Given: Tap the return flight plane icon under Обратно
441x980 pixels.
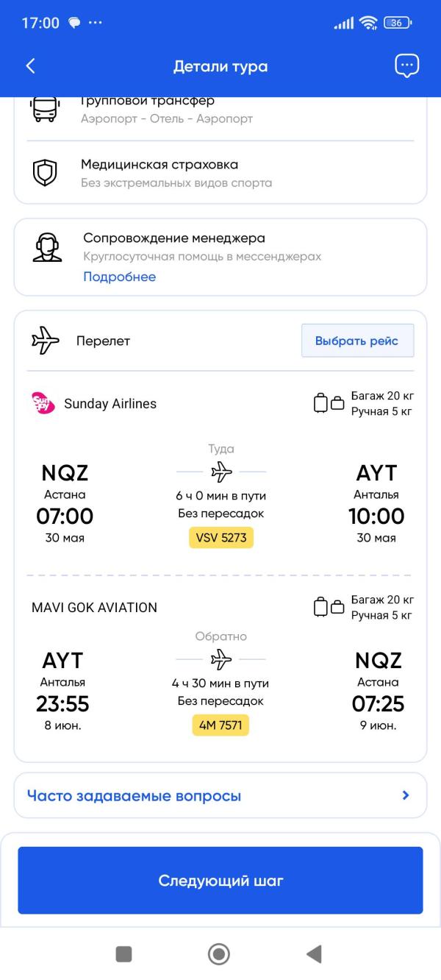Looking at the screenshot, I should coord(221,659).
